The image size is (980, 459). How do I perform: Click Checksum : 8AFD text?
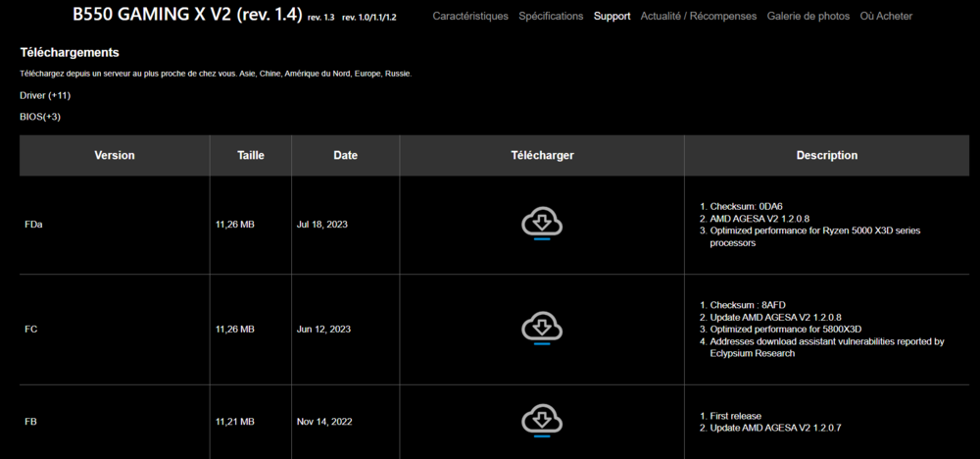(x=748, y=305)
